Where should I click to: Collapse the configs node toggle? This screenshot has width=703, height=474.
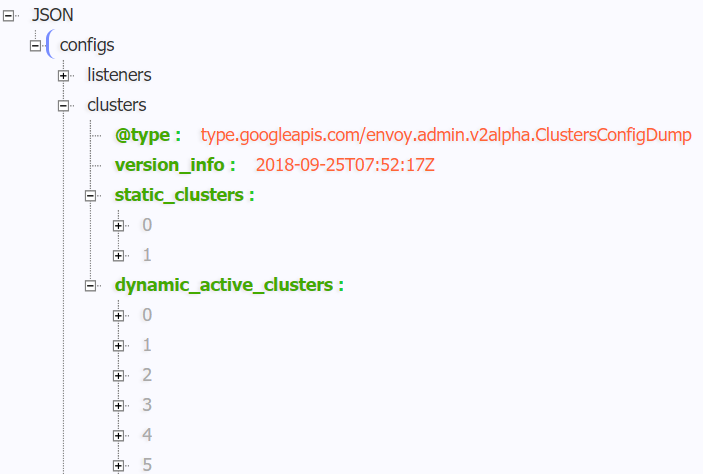pyautogui.click(x=36, y=45)
